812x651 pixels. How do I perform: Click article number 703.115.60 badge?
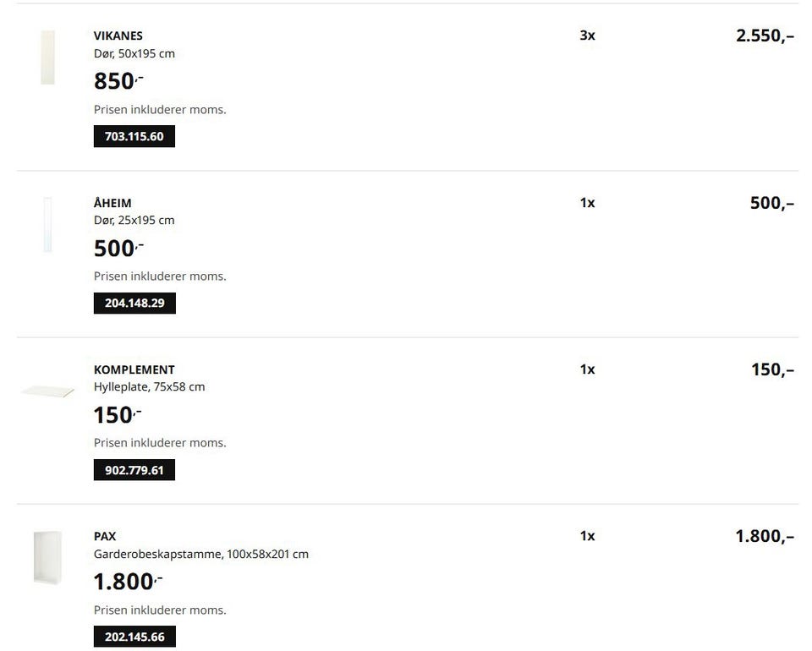134,136
